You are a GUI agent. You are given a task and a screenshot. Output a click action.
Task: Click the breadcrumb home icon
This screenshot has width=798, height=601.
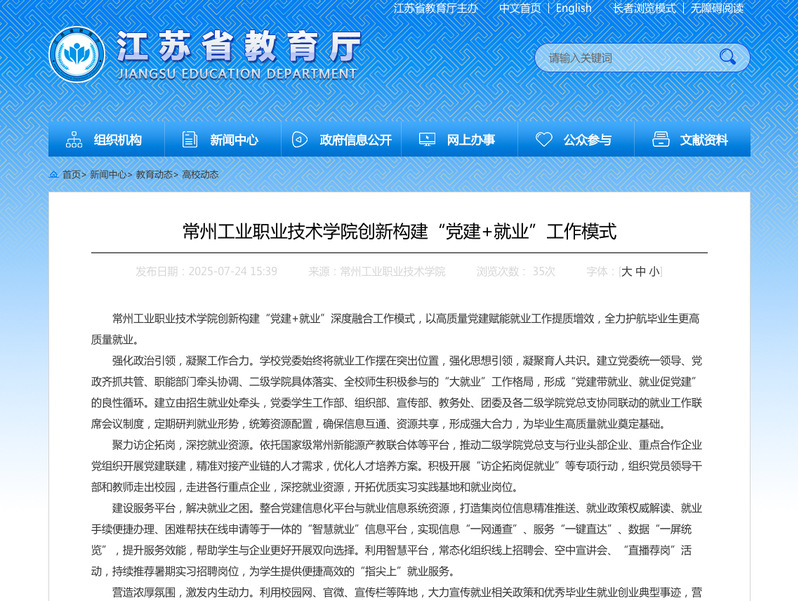[53, 175]
